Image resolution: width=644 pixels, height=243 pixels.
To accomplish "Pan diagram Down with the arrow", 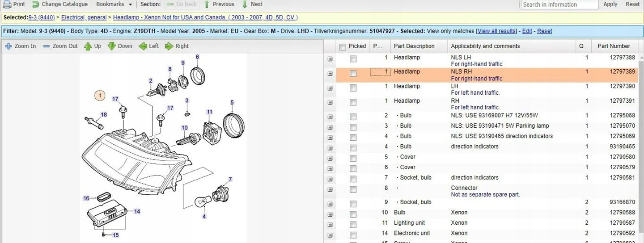I will (112, 46).
